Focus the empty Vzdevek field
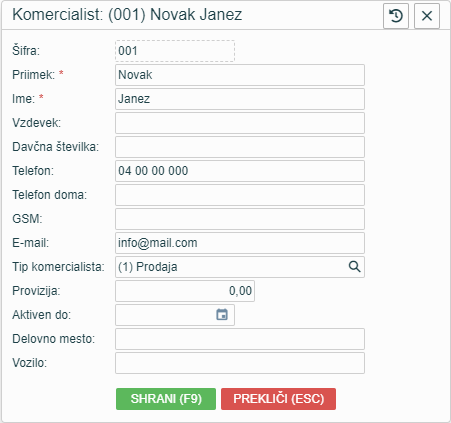451x423 pixels. coord(240,123)
